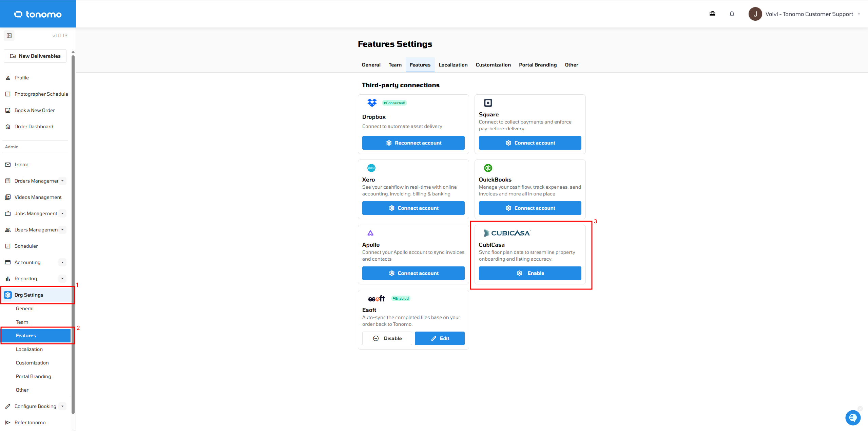Expand Users Management submenu arrow
The width and height of the screenshot is (868, 431).
[62, 230]
